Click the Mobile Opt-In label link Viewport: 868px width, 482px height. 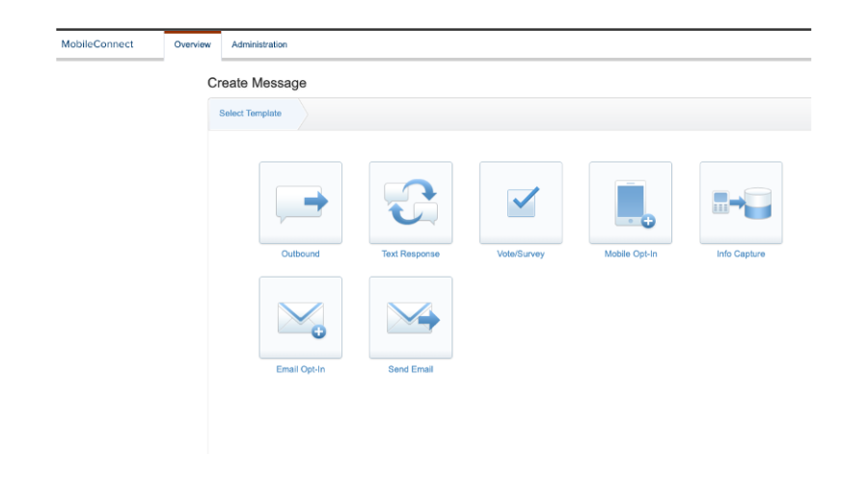(x=631, y=254)
